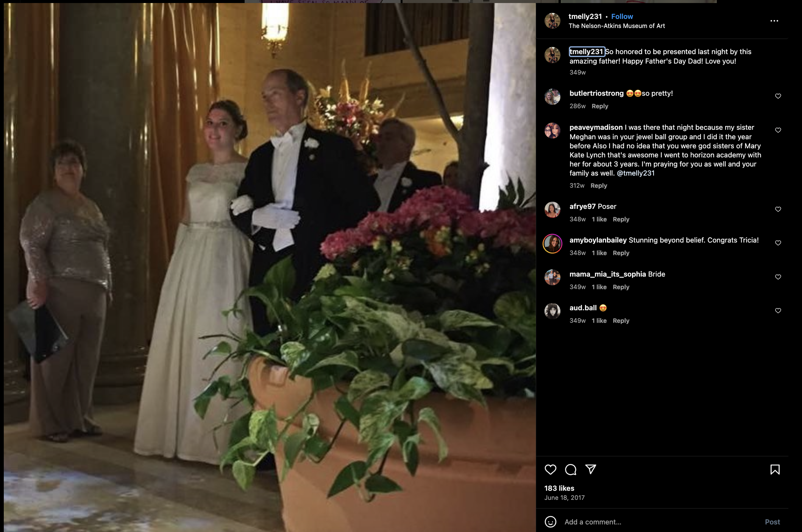Like butlertriostrong's comment
Viewport: 802px width, 532px height.
pos(778,96)
